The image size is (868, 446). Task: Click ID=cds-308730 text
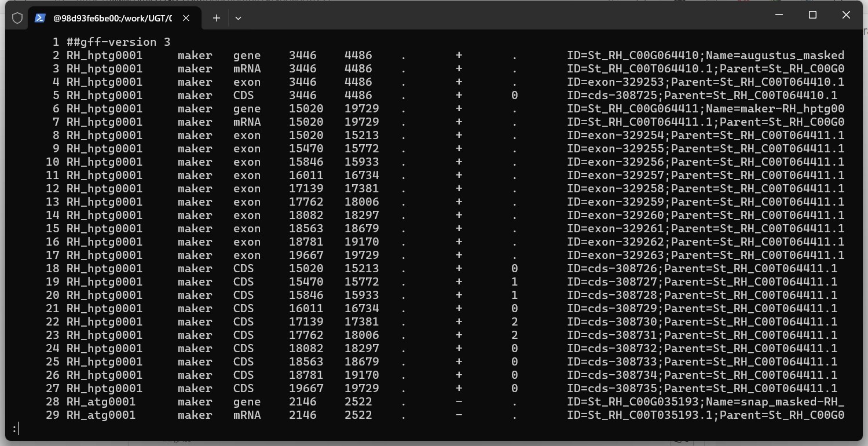(x=612, y=321)
